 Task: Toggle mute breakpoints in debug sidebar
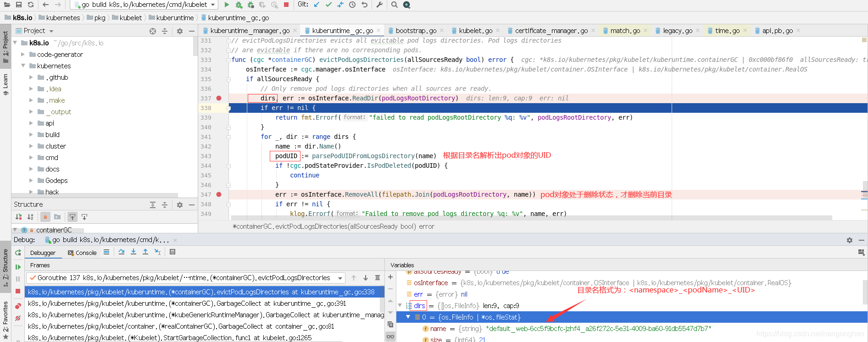click(x=18, y=318)
